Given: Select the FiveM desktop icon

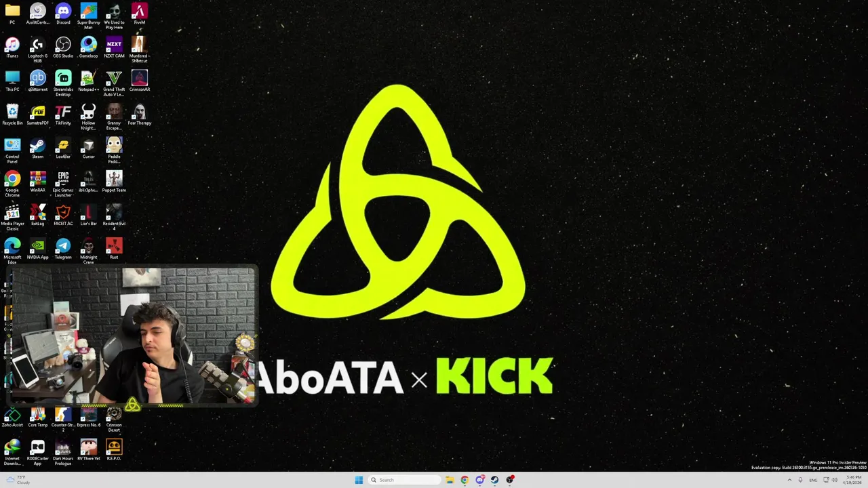Looking at the screenshot, I should tap(139, 14).
